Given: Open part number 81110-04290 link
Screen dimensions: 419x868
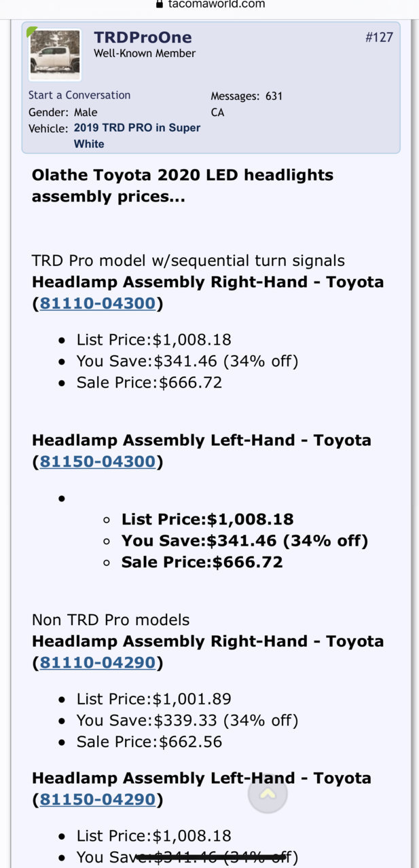Looking at the screenshot, I should coord(98,663).
